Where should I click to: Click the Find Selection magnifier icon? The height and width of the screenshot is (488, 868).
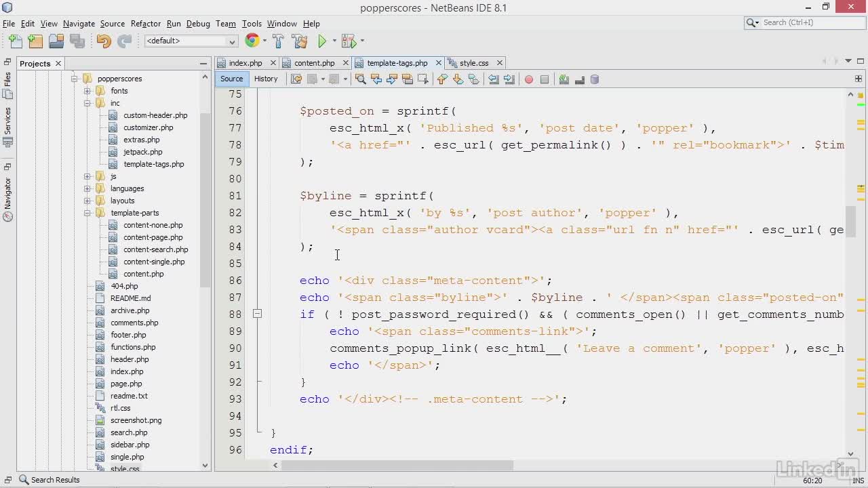[x=360, y=79]
